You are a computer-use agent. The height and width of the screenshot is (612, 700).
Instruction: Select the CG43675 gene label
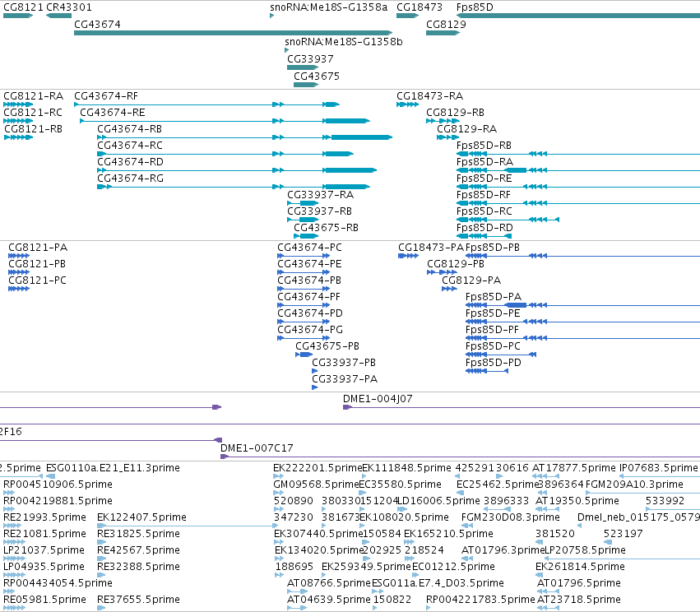tap(317, 76)
